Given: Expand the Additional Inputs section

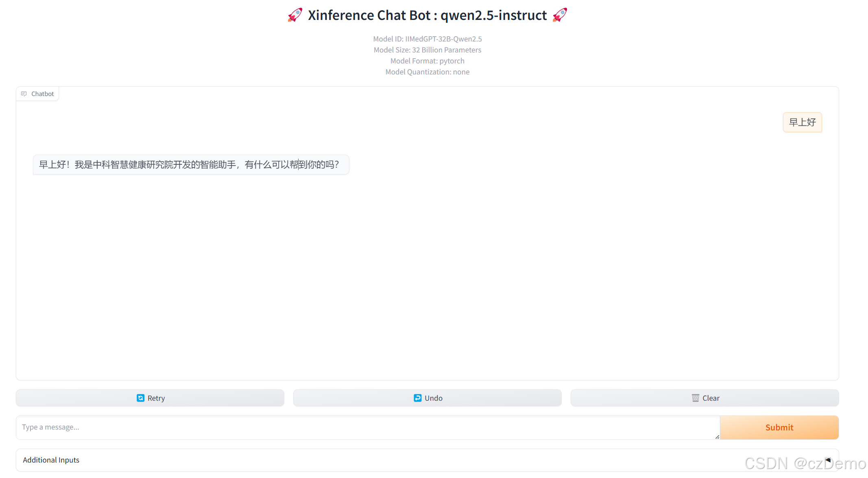Looking at the screenshot, I should 427,460.
